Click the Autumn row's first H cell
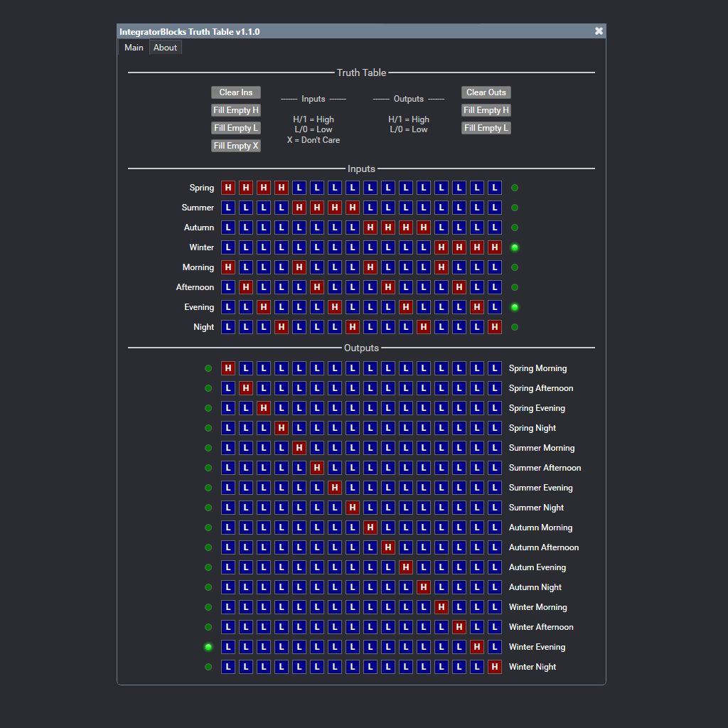 (x=370, y=227)
